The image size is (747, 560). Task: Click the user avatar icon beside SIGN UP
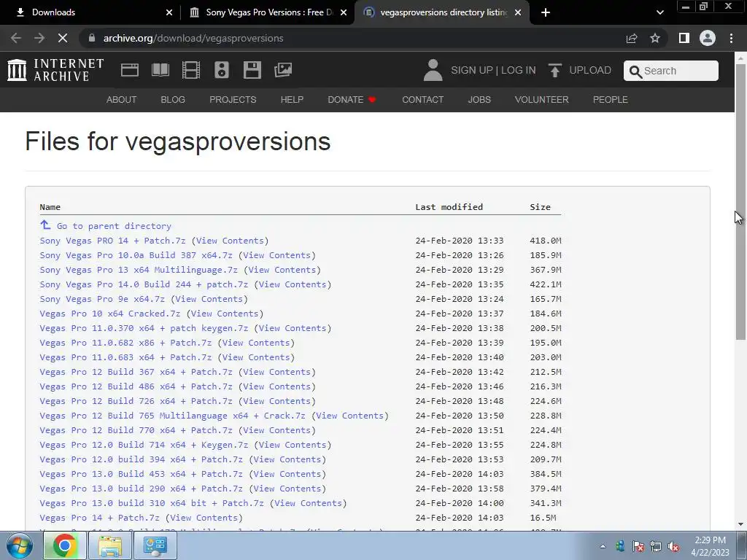coord(433,70)
